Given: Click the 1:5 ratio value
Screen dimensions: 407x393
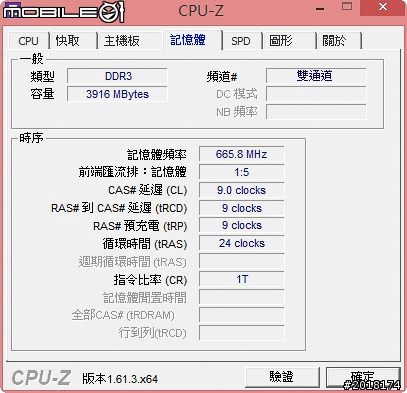Looking at the screenshot, I should pyautogui.click(x=242, y=172).
